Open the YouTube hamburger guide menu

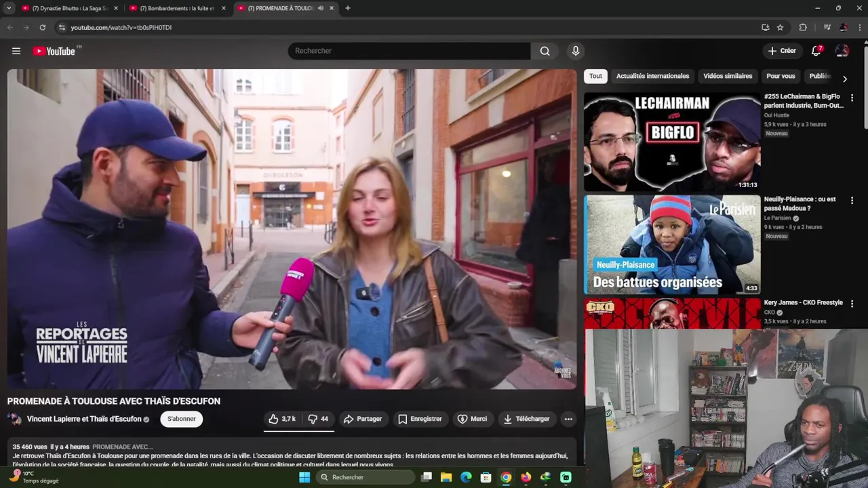pyautogui.click(x=16, y=51)
